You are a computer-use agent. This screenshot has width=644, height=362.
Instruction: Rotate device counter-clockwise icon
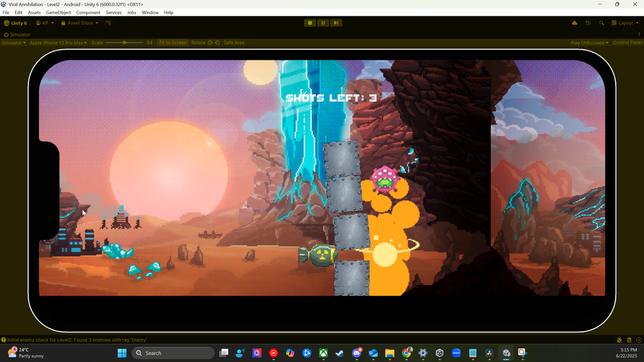pos(211,43)
